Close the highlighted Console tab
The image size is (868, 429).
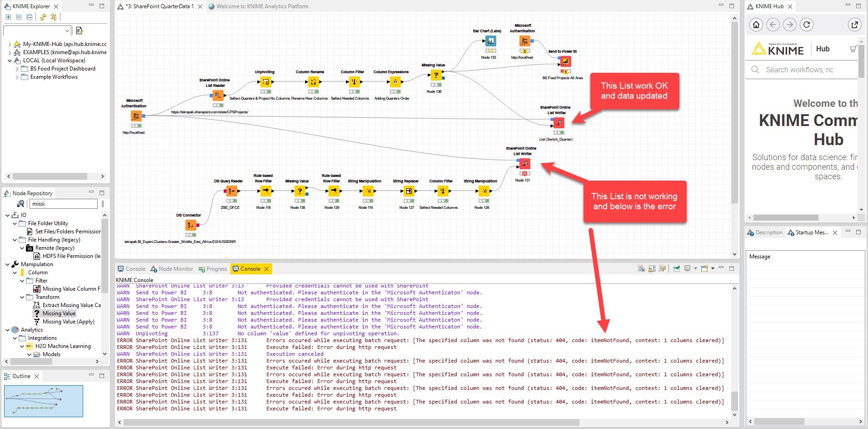pos(267,269)
